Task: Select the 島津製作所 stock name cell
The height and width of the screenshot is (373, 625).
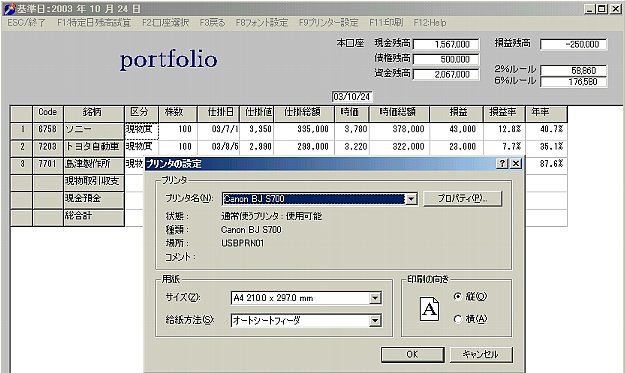Action: 94,165
